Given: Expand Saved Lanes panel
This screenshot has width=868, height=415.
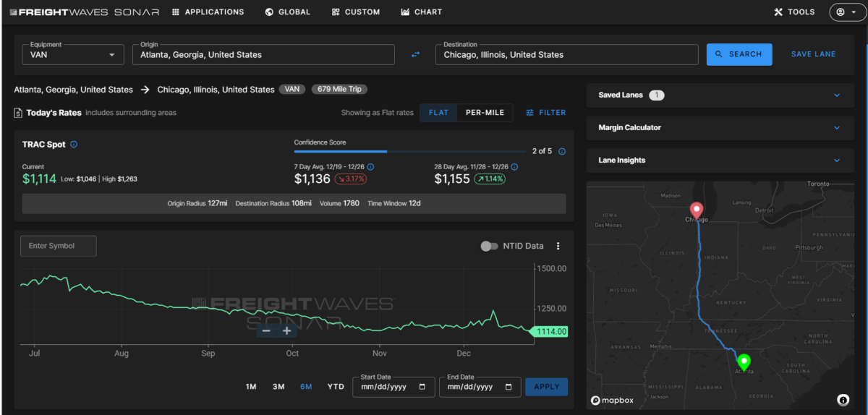Looking at the screenshot, I should (x=720, y=95).
